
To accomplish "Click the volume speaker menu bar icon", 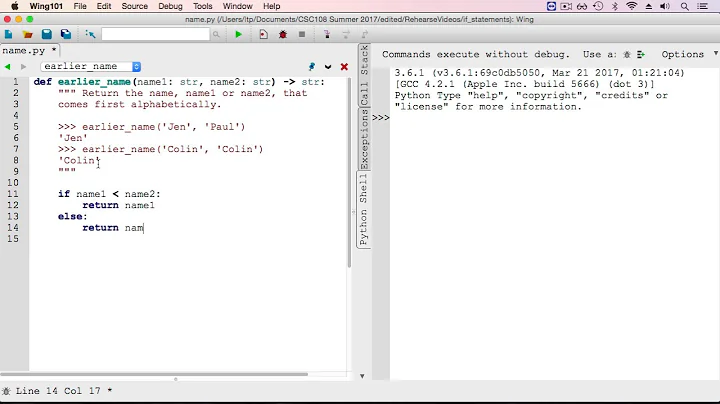I will coord(664,6).
